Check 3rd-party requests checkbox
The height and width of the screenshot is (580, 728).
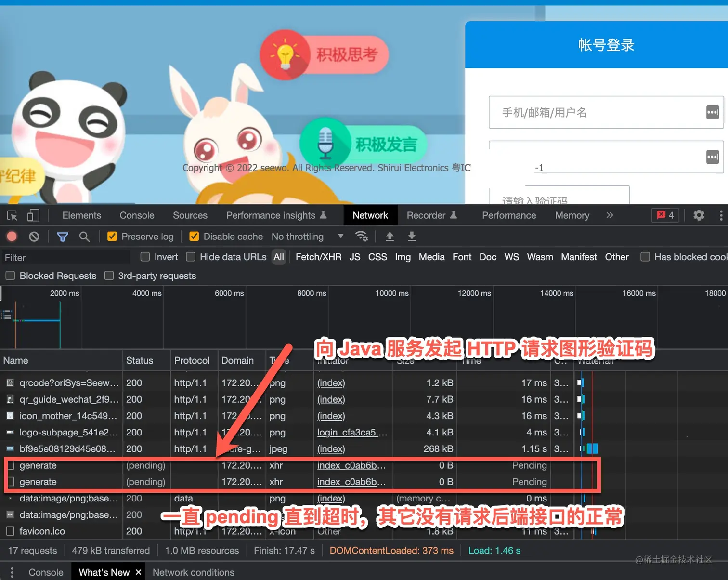[109, 276]
